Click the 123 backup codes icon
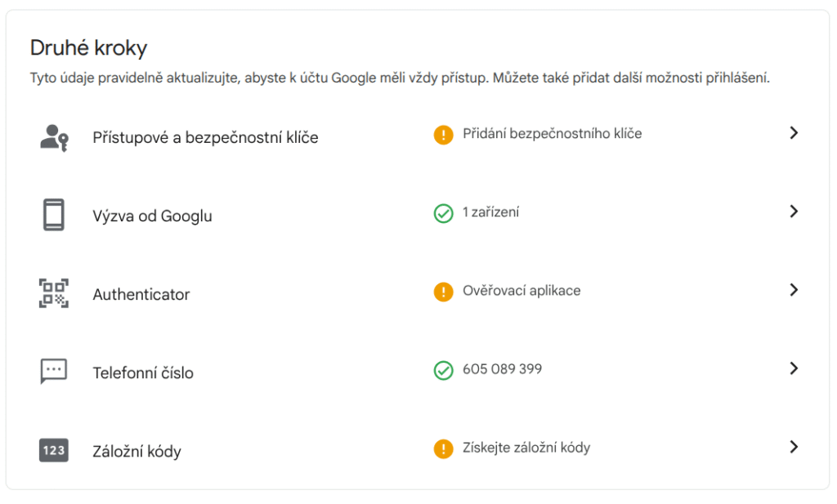This screenshot has width=837, height=504. click(x=54, y=450)
